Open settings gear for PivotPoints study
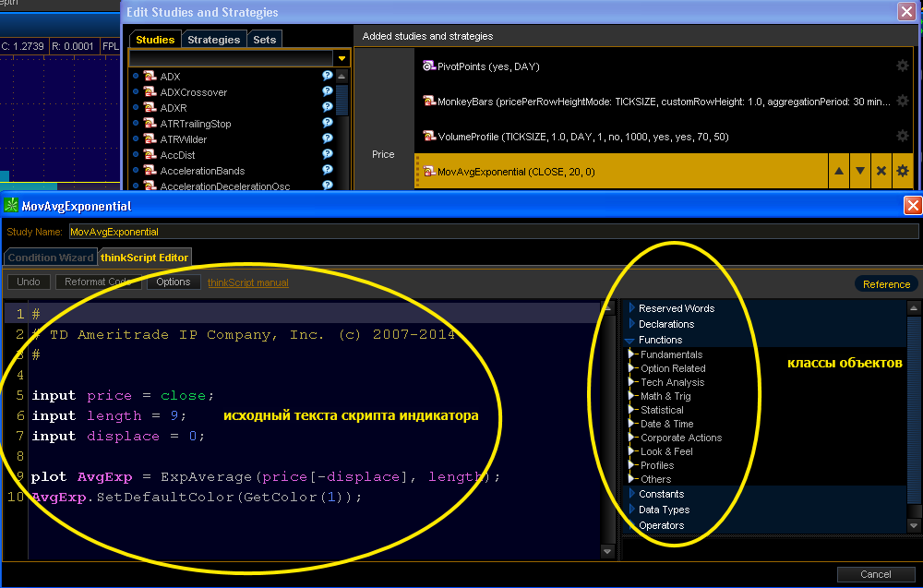The image size is (923, 588). pyautogui.click(x=903, y=66)
